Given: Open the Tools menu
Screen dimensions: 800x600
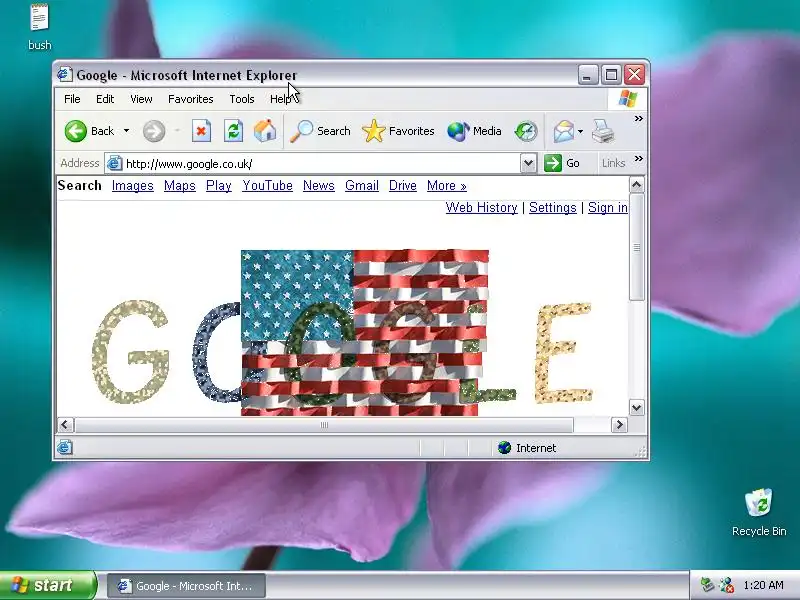Looking at the screenshot, I should point(242,99).
